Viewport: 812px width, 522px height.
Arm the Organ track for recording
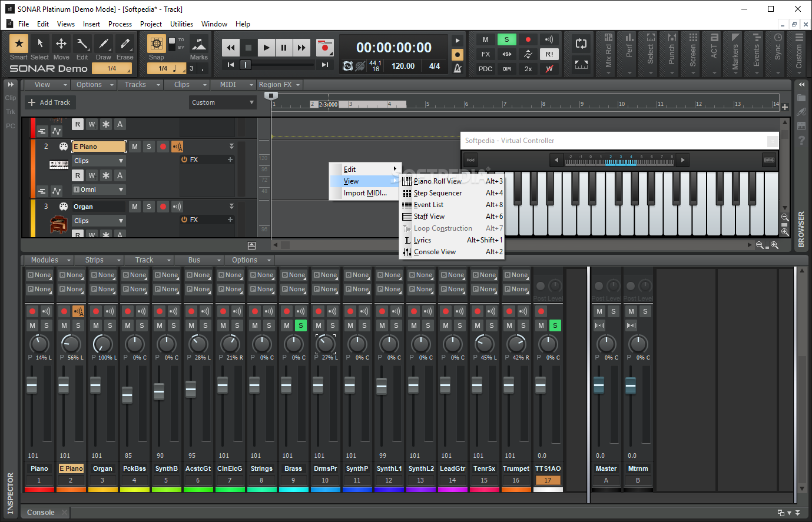pyautogui.click(x=163, y=207)
